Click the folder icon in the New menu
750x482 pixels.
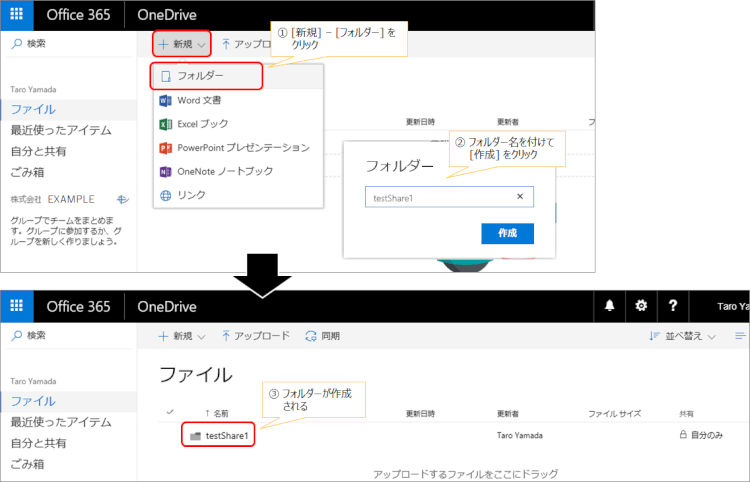pos(165,76)
